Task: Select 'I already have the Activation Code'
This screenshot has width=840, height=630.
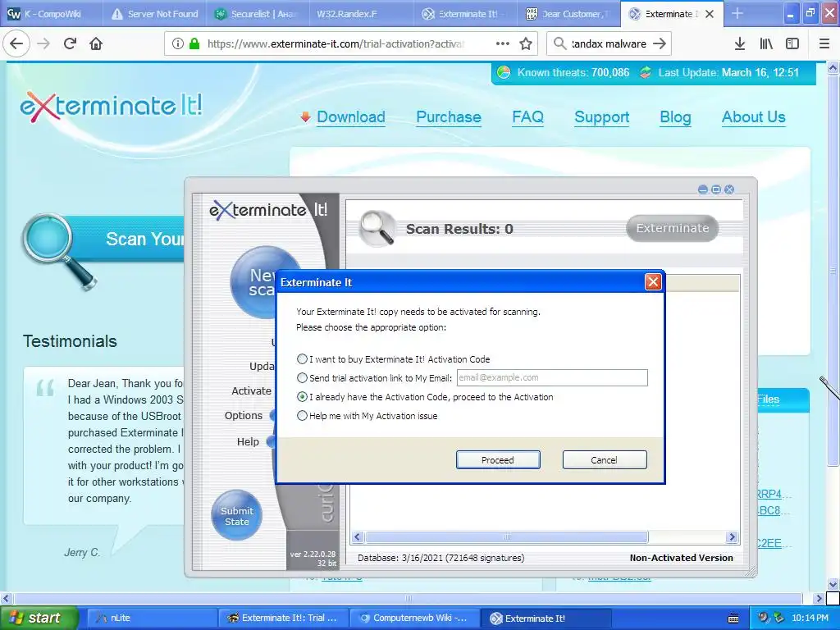Action: coord(302,397)
